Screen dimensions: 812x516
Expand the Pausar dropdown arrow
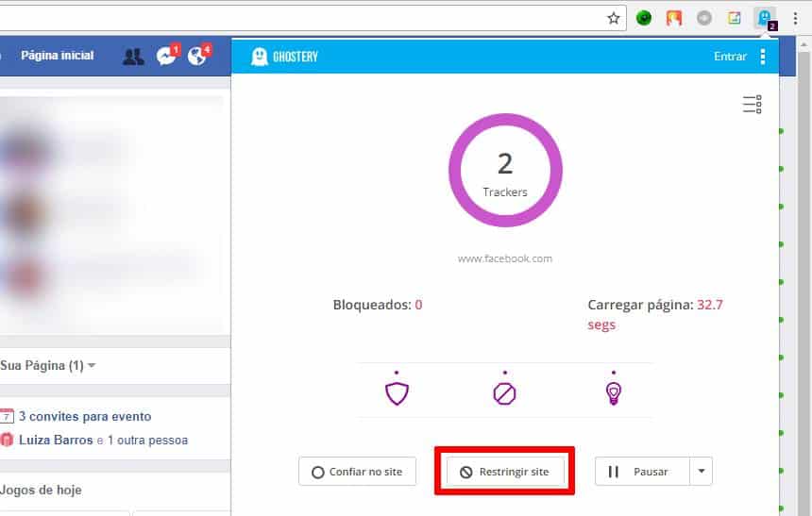(x=702, y=472)
